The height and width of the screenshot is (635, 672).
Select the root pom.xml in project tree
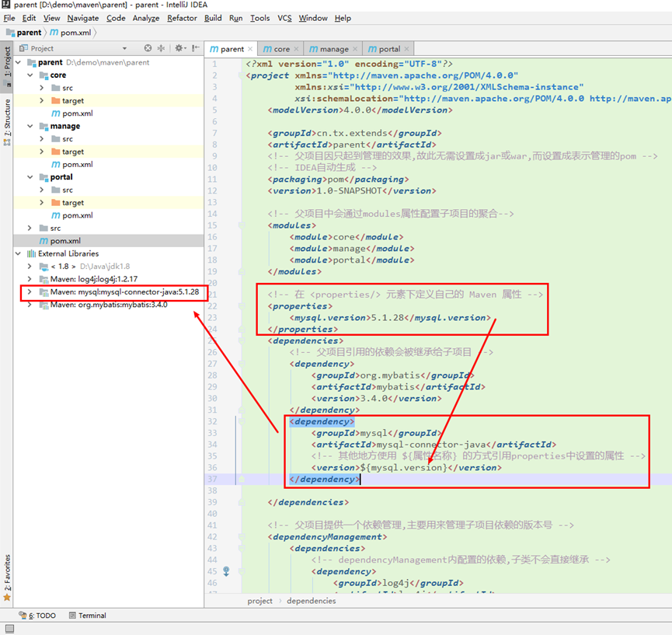65,241
